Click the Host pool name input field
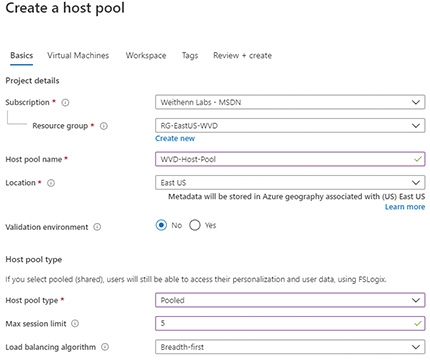This screenshot has width=430, height=360. coord(290,159)
